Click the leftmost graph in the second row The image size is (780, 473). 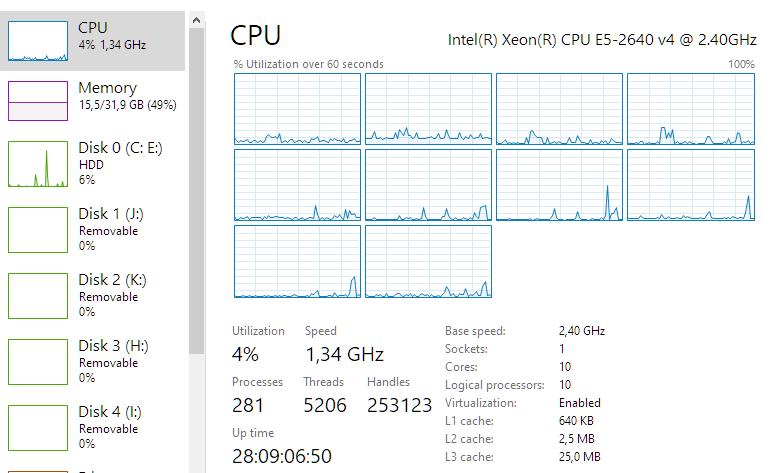(297, 185)
